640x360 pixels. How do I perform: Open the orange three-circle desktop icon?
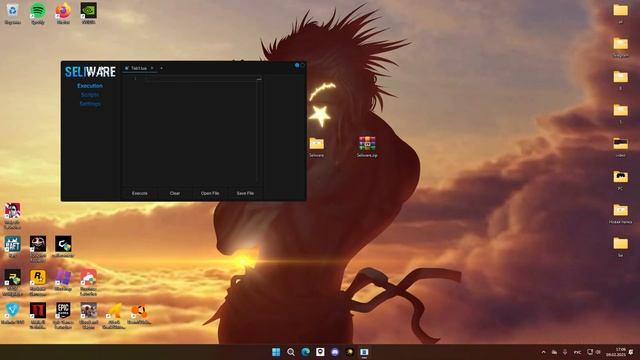[x=139, y=312]
